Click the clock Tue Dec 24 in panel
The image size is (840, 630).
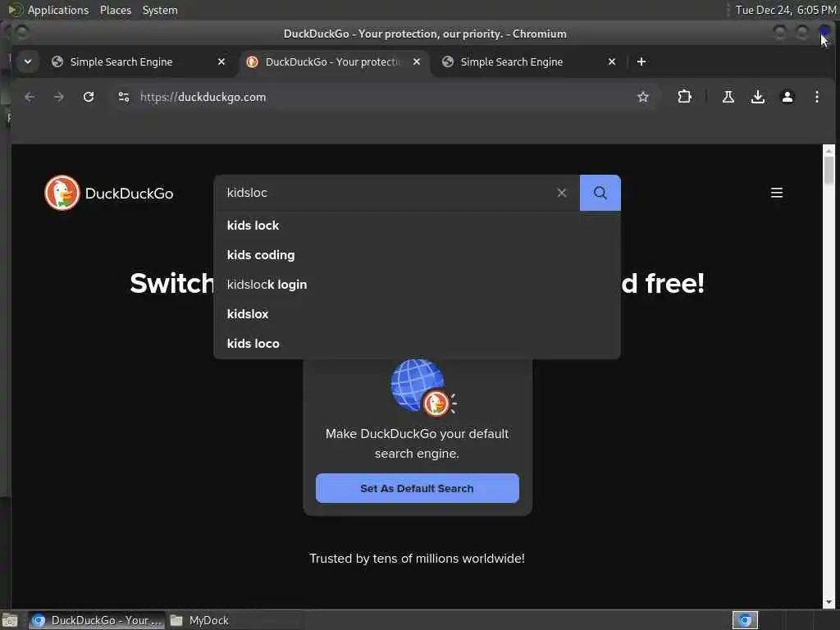785,10
